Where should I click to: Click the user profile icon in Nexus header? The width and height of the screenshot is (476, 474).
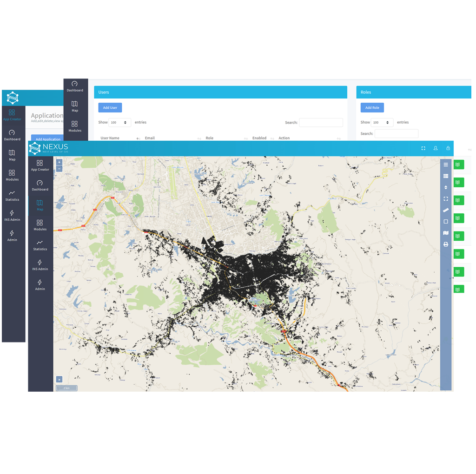coord(436,148)
